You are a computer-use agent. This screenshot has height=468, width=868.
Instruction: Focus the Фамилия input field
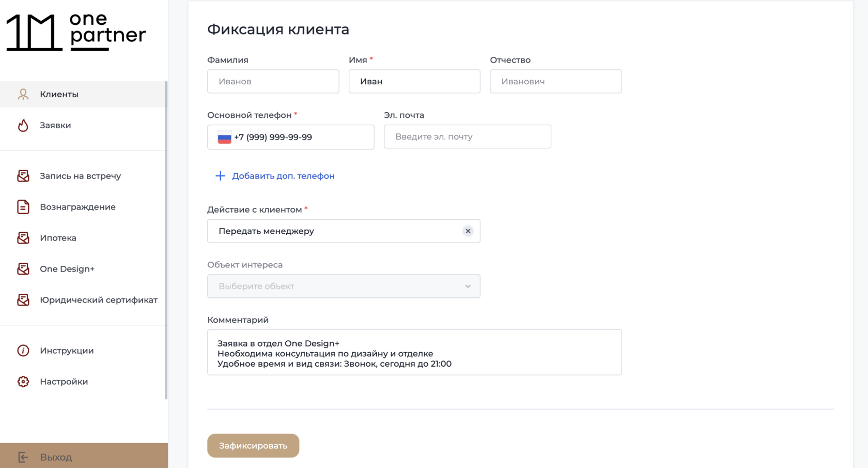pos(273,82)
